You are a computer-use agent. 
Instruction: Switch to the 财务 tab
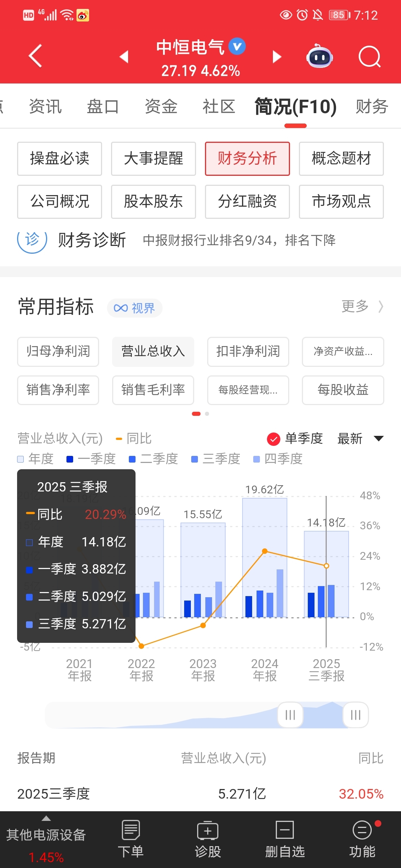point(372,106)
